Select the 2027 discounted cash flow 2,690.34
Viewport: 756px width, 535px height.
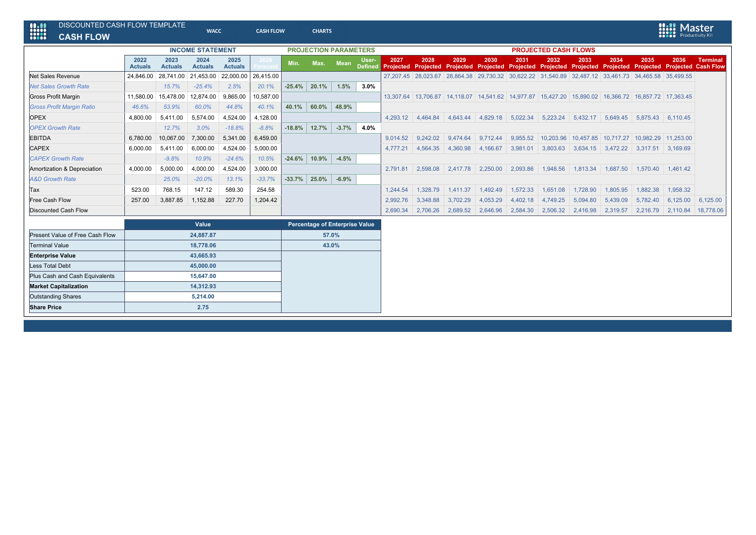pos(397,211)
